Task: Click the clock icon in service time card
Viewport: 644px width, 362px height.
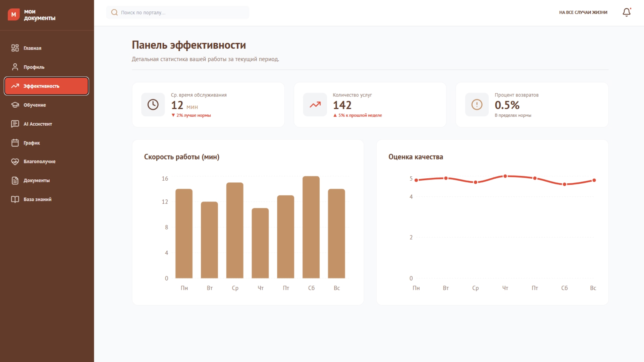Action: (153, 105)
